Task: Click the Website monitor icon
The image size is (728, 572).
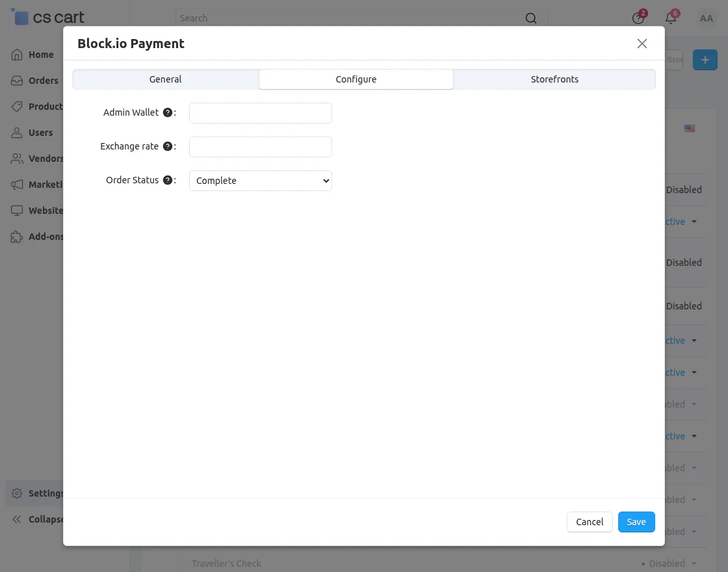Action: click(x=17, y=211)
